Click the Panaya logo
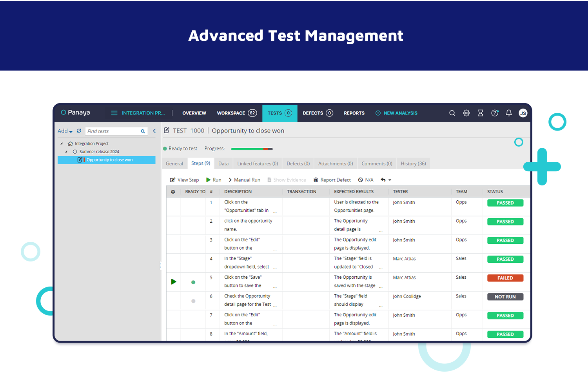588x392 pixels. 75,113
